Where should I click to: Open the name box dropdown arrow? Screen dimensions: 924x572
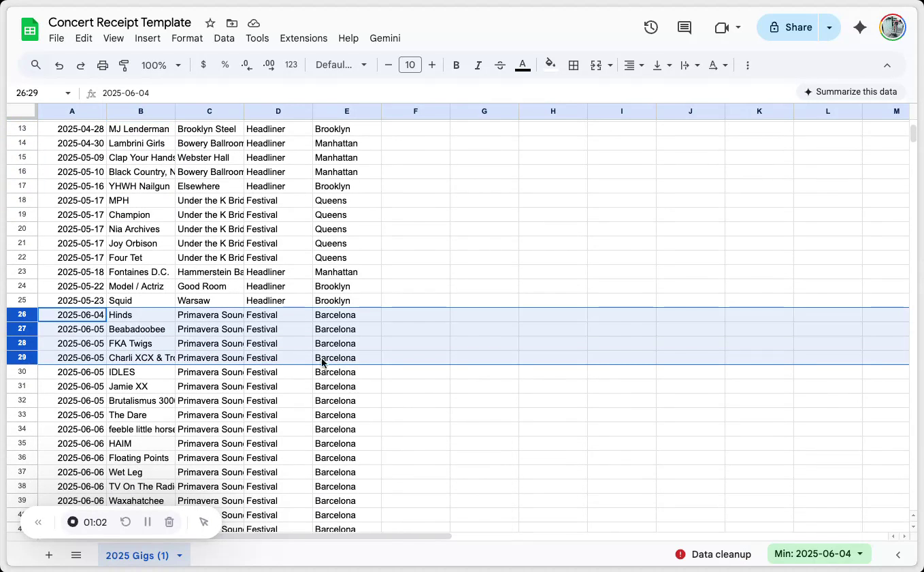click(x=68, y=93)
